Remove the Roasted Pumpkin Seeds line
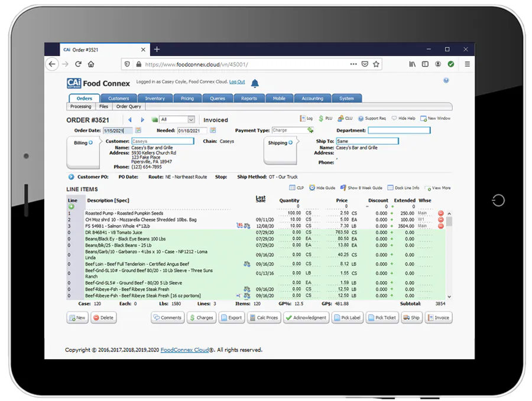Image resolution: width=532 pixels, height=401 pixels. tap(441, 213)
